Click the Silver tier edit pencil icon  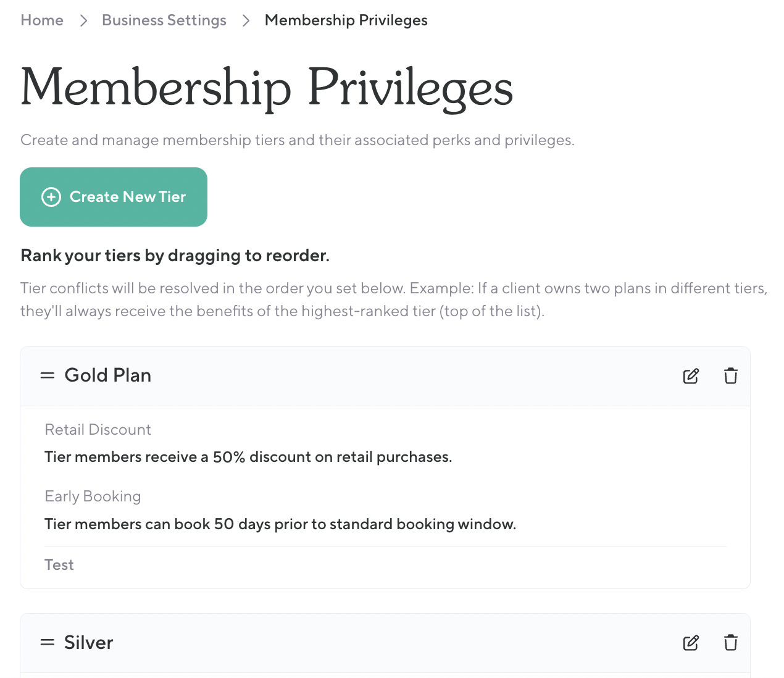point(691,643)
